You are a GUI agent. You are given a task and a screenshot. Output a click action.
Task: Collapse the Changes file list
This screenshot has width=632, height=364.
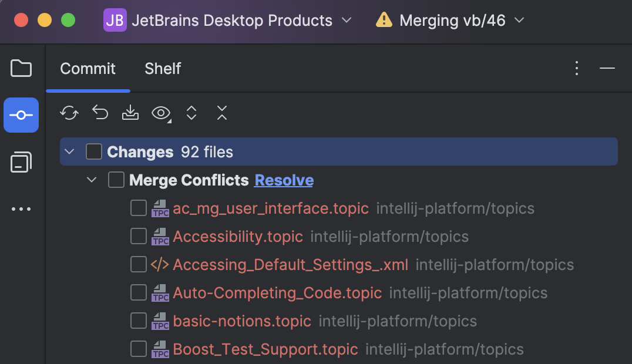point(69,151)
